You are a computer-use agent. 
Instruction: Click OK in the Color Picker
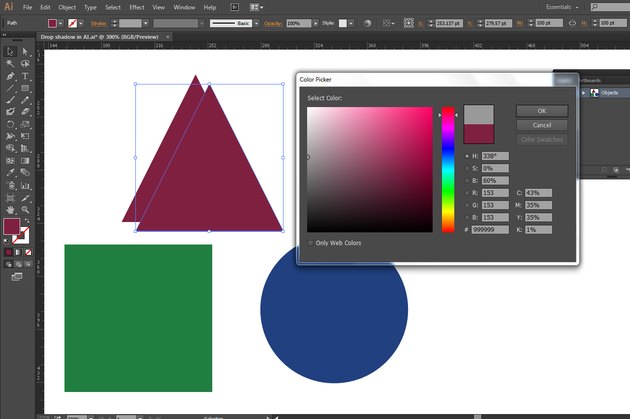click(x=542, y=111)
